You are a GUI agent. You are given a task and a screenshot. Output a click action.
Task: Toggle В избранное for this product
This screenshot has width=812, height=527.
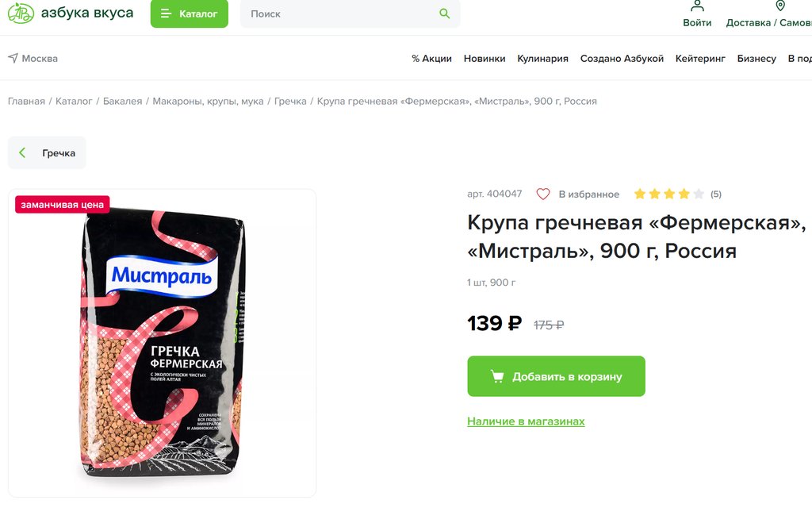(x=578, y=194)
